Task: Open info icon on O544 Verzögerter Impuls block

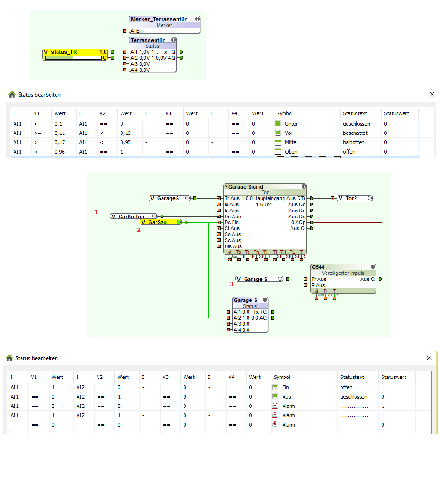Action: pyautogui.click(x=373, y=267)
